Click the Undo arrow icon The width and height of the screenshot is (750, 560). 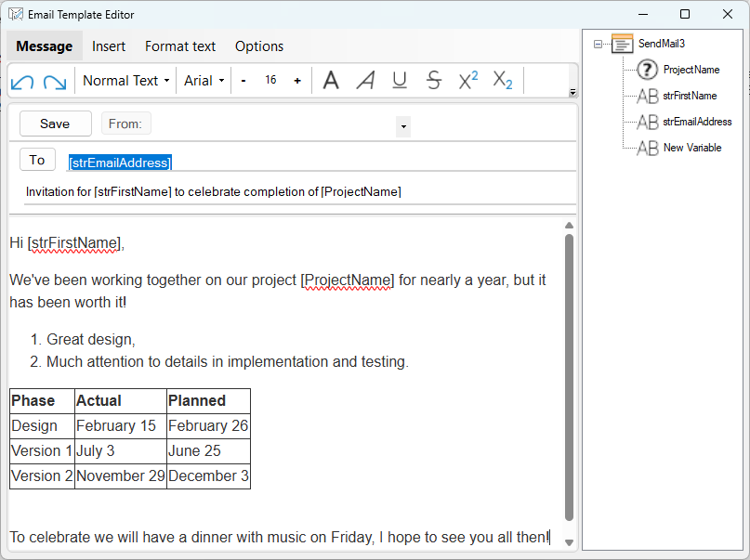(22, 81)
